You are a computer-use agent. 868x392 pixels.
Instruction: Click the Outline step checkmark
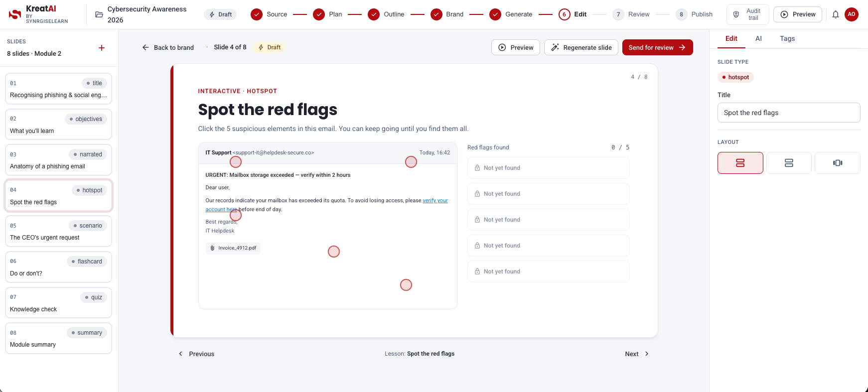click(x=374, y=14)
